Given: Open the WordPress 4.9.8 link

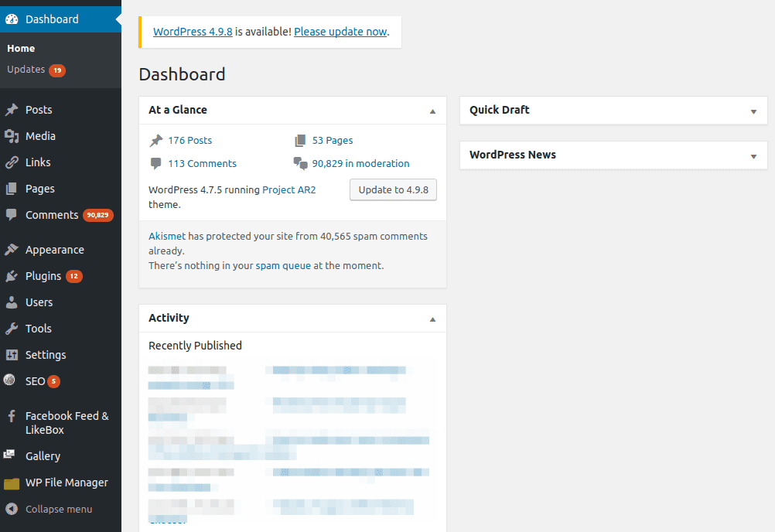Looking at the screenshot, I should coord(193,32).
